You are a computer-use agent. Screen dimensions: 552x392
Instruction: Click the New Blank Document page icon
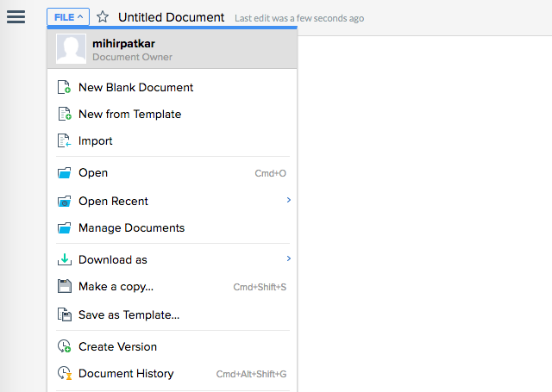coord(64,87)
